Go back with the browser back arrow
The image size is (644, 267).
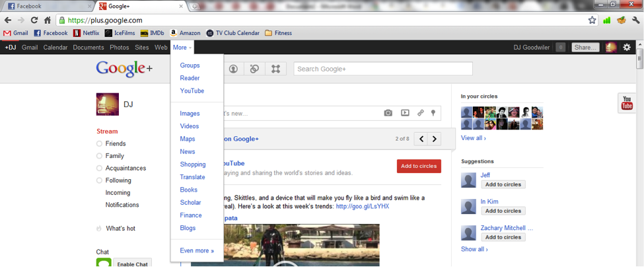coord(8,20)
